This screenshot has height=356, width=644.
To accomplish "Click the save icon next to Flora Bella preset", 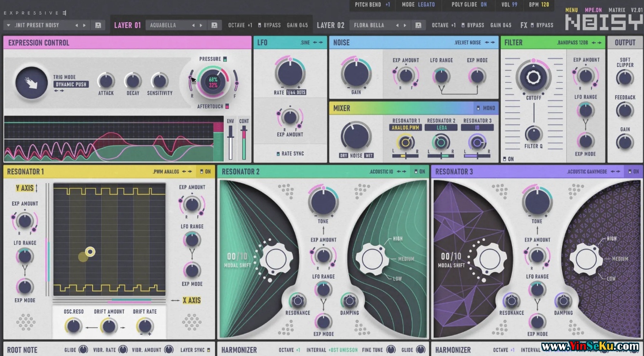I will (x=418, y=25).
